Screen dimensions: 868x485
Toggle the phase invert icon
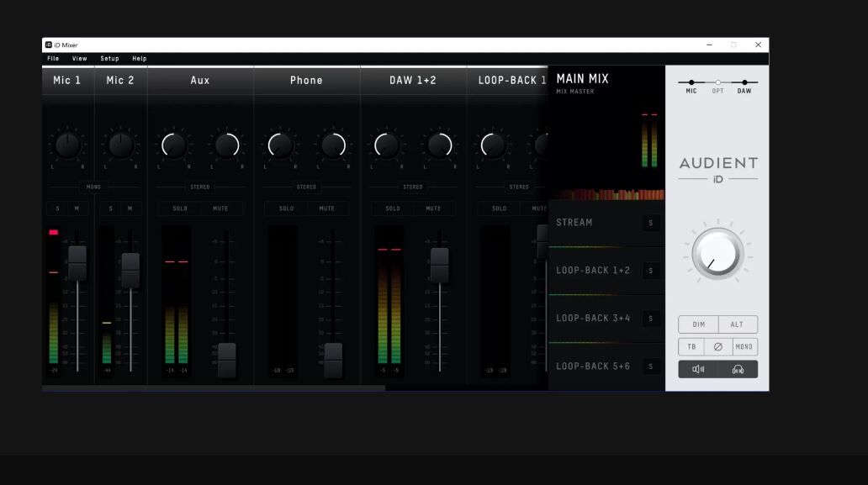click(x=717, y=346)
